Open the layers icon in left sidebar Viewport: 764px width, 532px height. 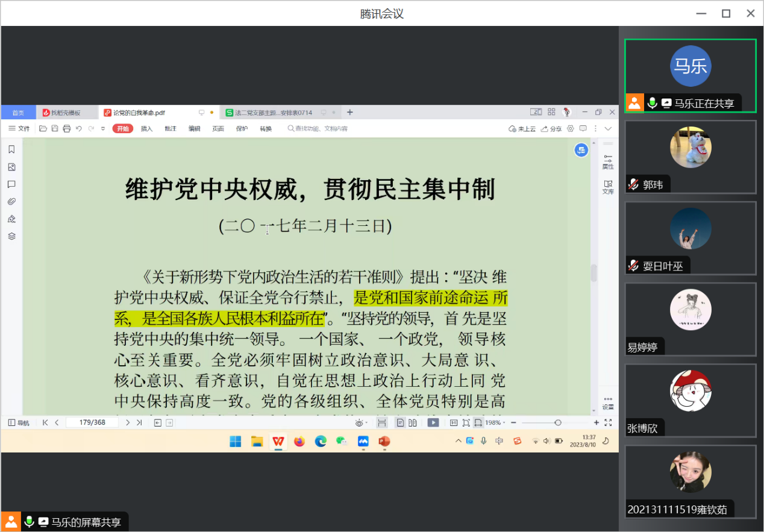point(11,236)
